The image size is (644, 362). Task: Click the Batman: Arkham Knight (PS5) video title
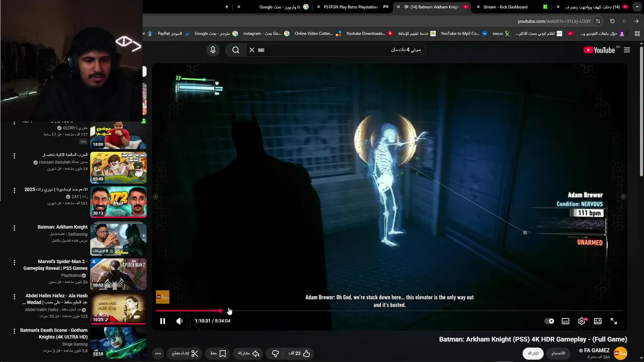pyautogui.click(x=533, y=339)
